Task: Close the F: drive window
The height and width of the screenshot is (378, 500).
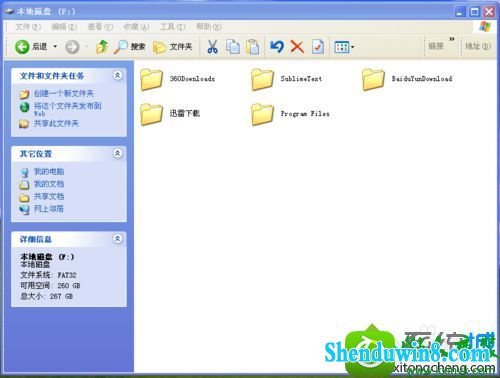Action: 489,12
